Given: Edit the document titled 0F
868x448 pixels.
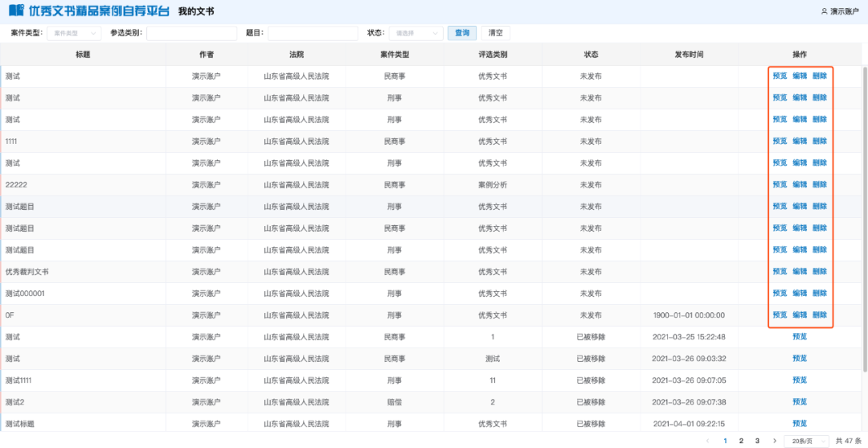Looking at the screenshot, I should coord(800,314).
